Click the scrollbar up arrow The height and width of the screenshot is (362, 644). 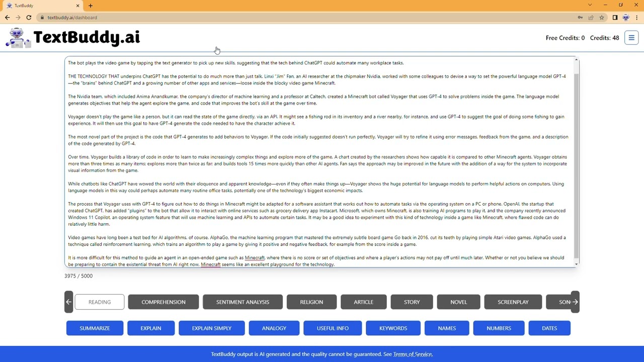click(576, 60)
